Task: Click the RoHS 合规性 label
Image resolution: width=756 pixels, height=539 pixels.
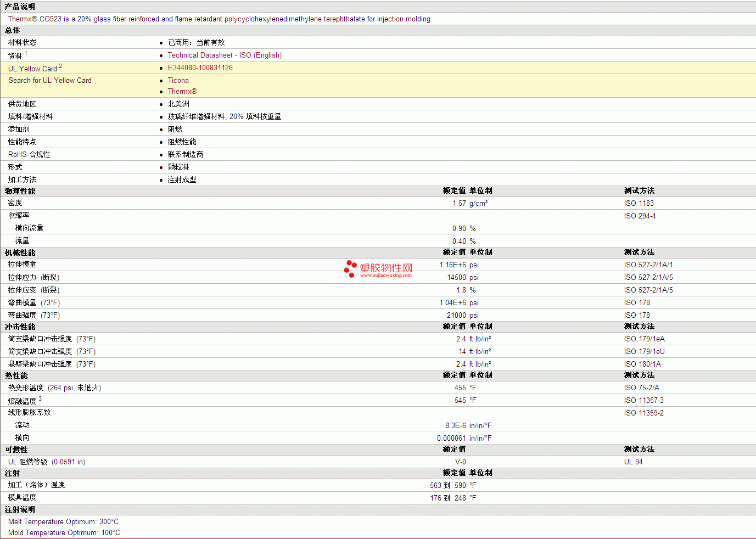Action: pyautogui.click(x=29, y=155)
